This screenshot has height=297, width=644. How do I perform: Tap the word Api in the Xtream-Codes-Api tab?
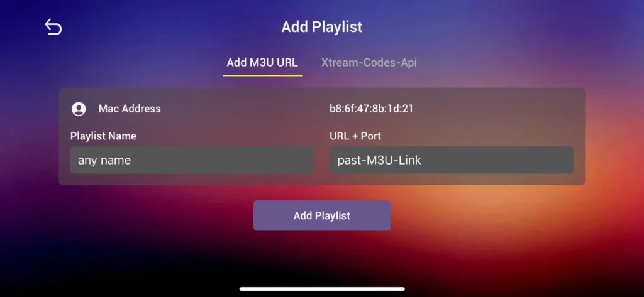408,62
